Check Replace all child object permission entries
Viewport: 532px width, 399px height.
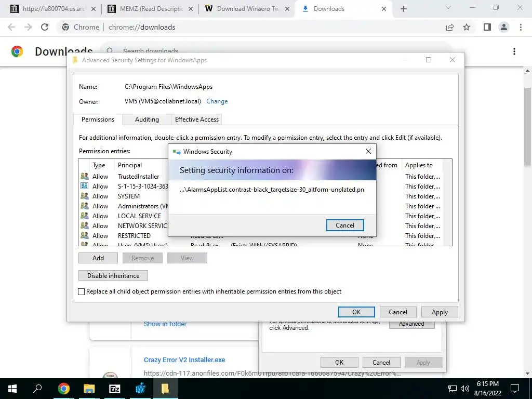click(x=81, y=291)
